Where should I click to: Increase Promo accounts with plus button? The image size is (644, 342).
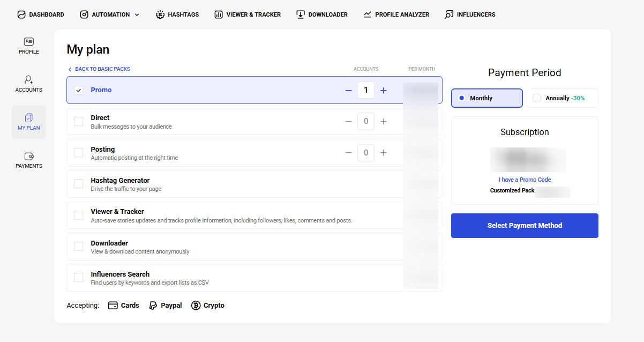383,90
